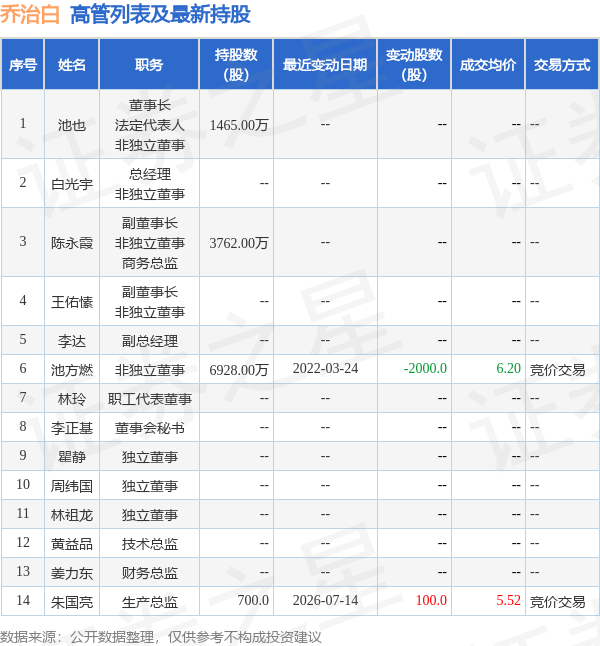Click the 5.52 average price for 朱国亮
Image resolution: width=600 pixels, height=646 pixels.
509,601
